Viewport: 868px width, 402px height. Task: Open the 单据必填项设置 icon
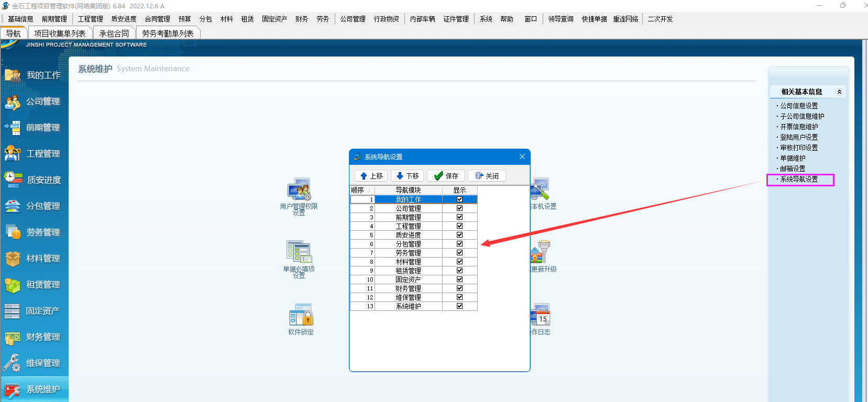299,252
